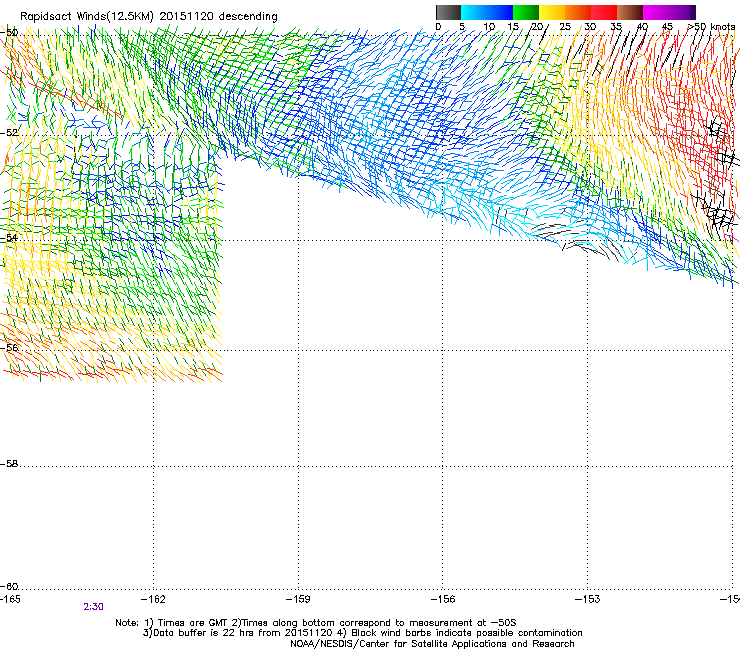Click the '-165' longitude axis label
The width and height of the screenshot is (740, 650).
point(10,599)
